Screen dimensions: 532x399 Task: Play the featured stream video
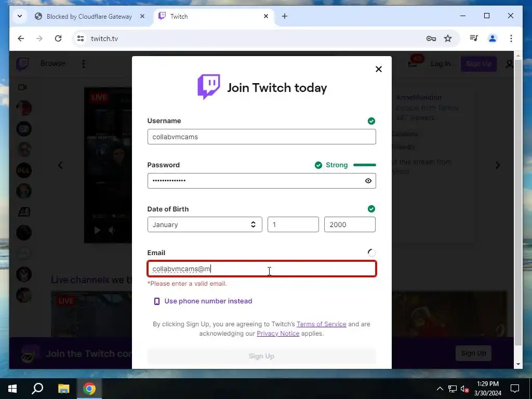97,230
